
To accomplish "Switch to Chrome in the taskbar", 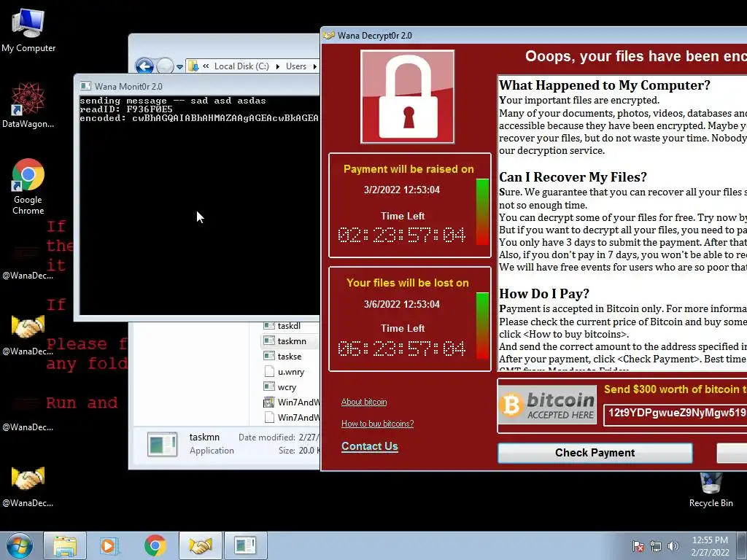I will (155, 545).
